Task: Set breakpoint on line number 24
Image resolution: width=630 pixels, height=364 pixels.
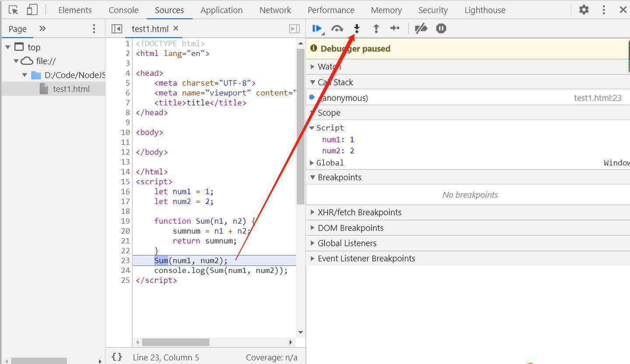Action: 126,270
